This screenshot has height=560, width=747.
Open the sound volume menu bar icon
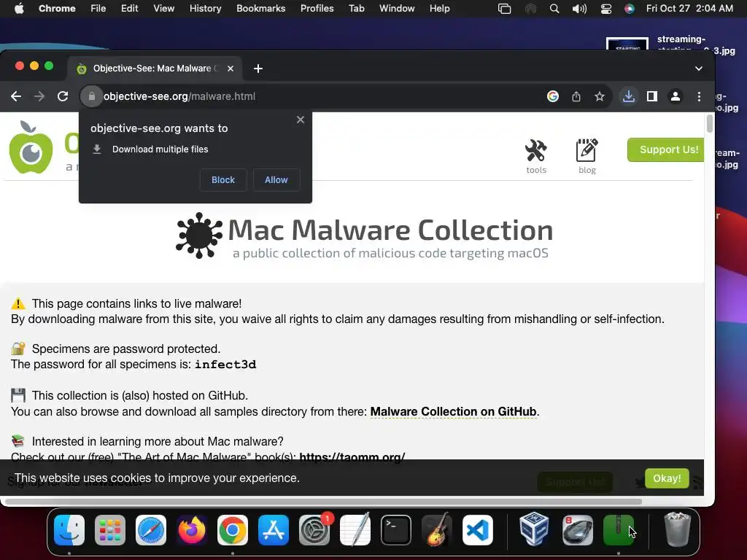[579, 9]
